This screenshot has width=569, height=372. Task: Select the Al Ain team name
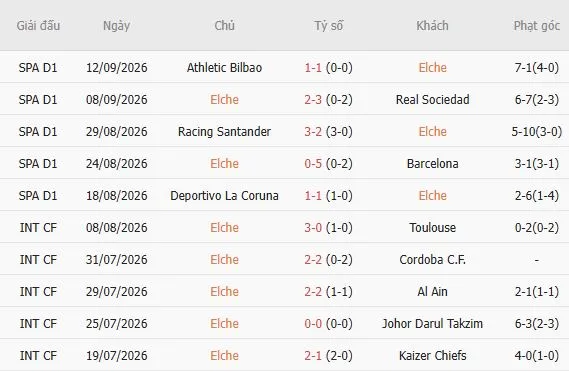click(432, 291)
